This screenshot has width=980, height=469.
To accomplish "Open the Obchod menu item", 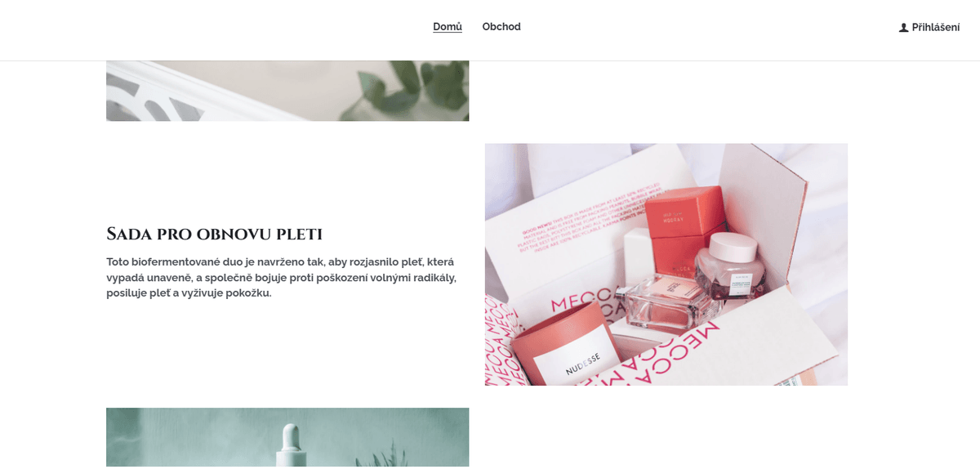I will click(501, 27).
